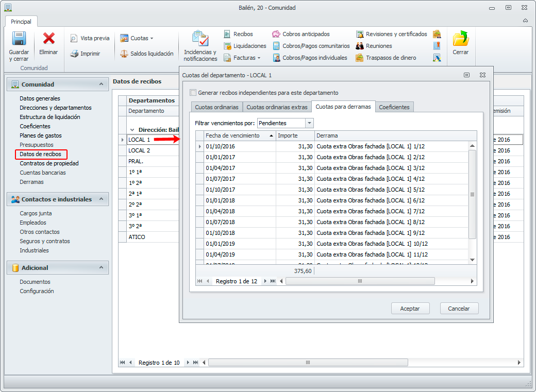Click the red Eliminar X icon

point(49,39)
